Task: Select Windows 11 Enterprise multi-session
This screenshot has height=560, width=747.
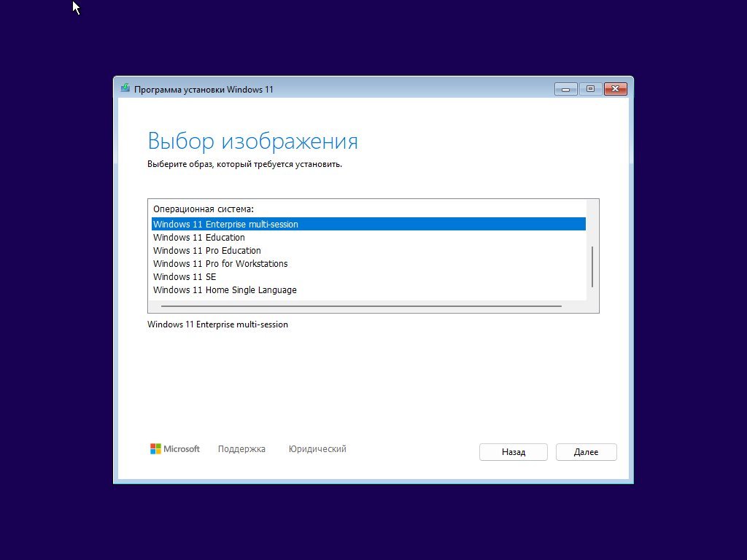Action: (368, 225)
